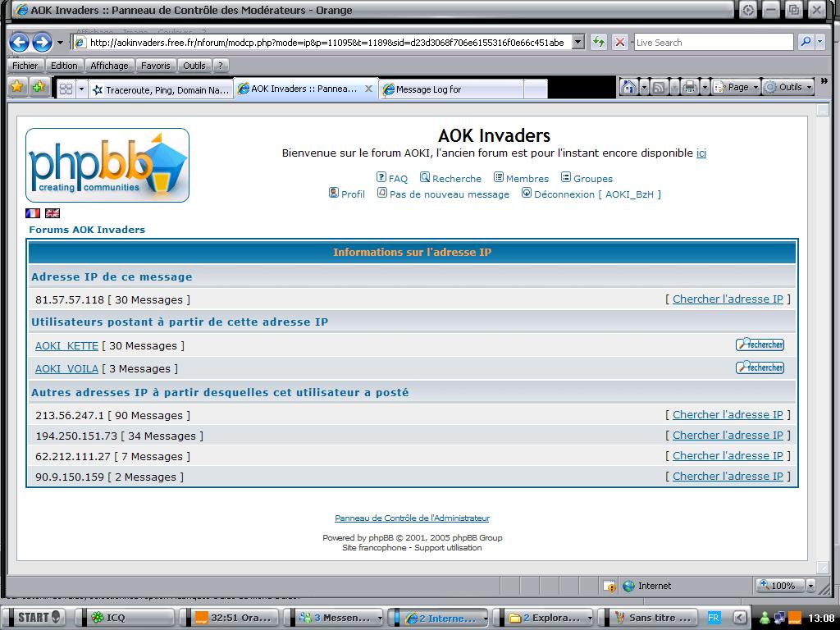Click the 100% zoom level button
This screenshot has height=630, width=840.
click(780, 586)
